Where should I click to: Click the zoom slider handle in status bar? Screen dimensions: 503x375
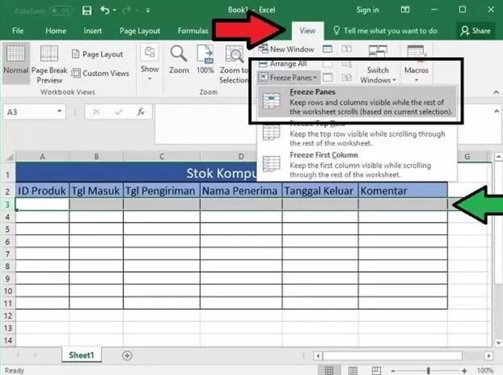pyautogui.click(x=428, y=370)
